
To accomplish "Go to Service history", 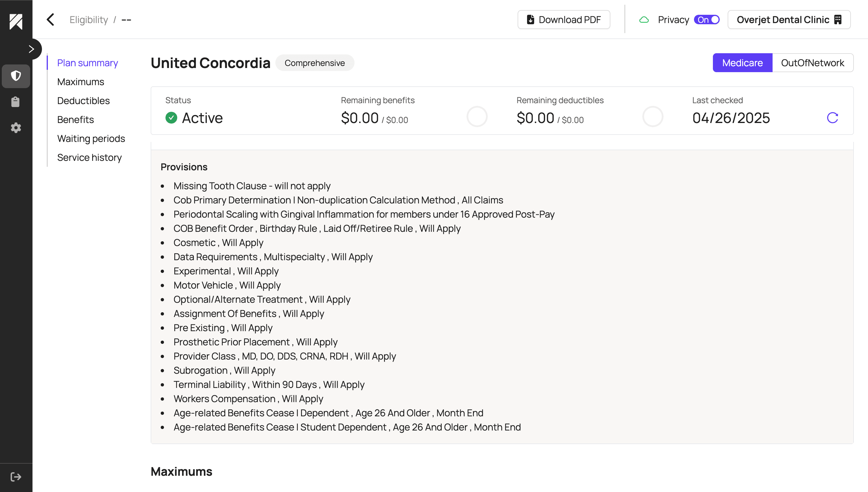I will 90,157.
